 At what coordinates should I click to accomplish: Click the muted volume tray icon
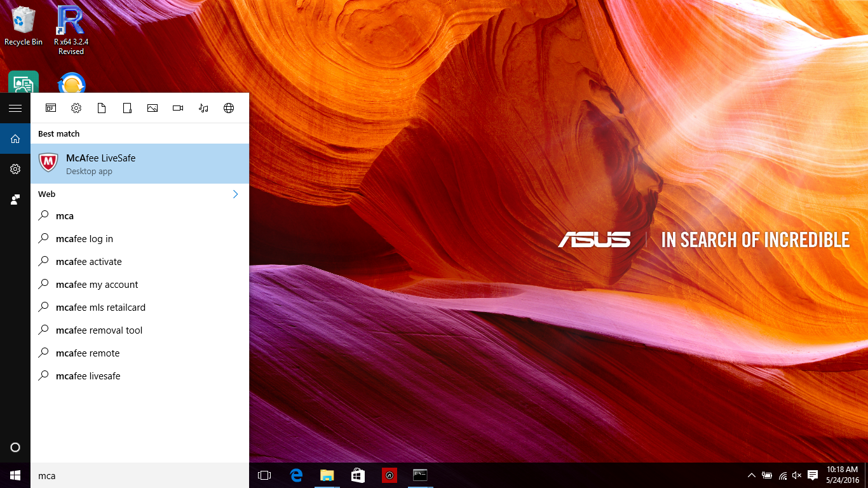(797, 475)
